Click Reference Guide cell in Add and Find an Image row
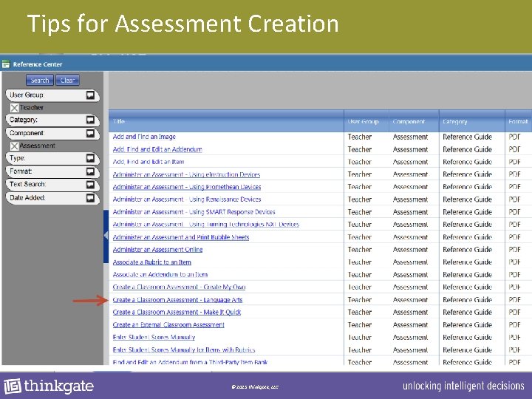The width and height of the screenshot is (532, 399). tap(467, 137)
